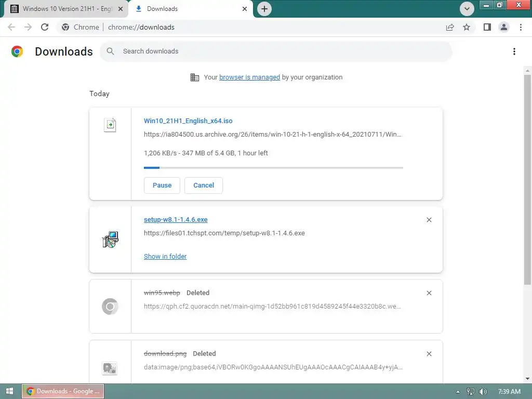Click the organization building icon
The width and height of the screenshot is (532, 399).
click(195, 77)
